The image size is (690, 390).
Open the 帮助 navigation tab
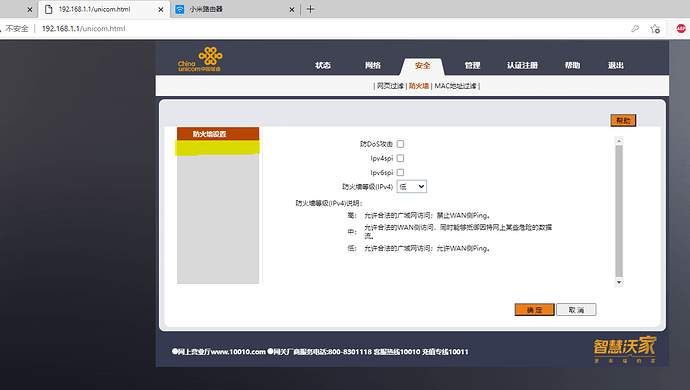tap(573, 66)
